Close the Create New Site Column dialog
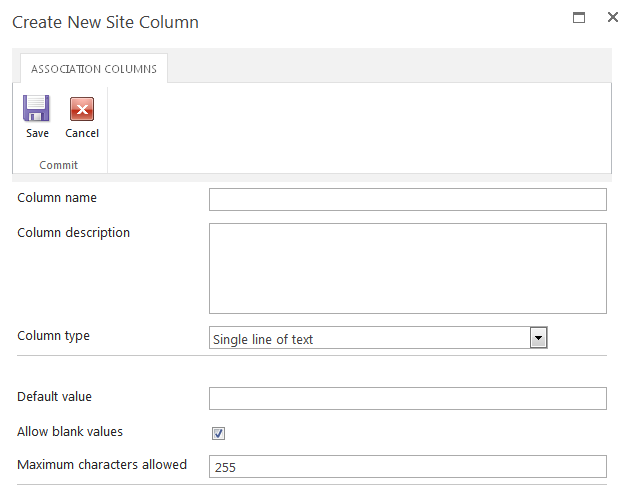 point(612,17)
